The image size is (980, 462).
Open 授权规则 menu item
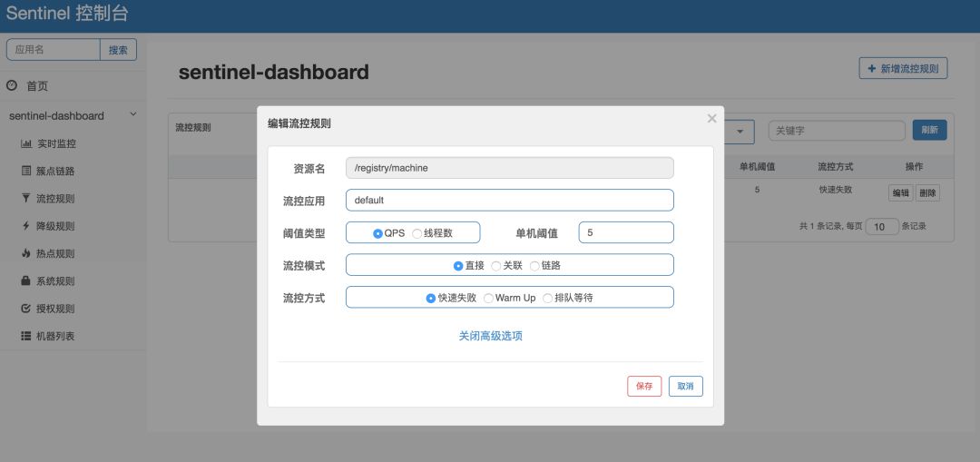(55, 309)
